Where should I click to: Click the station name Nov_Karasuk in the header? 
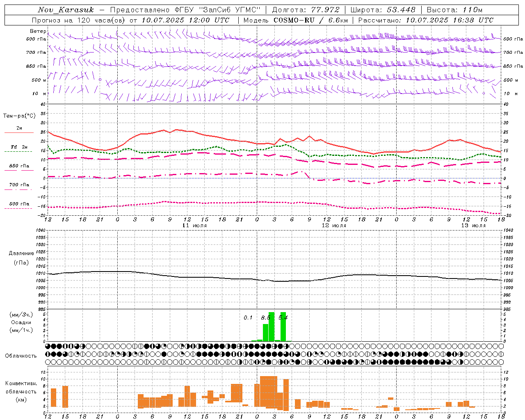66,10
